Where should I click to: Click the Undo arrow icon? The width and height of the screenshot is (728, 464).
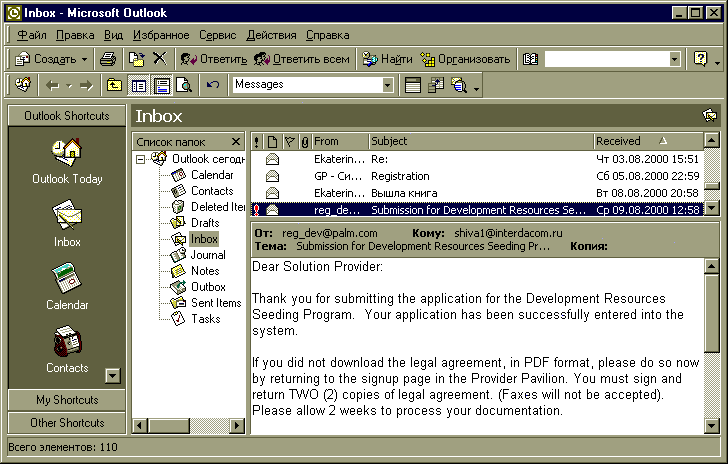pyautogui.click(x=212, y=85)
